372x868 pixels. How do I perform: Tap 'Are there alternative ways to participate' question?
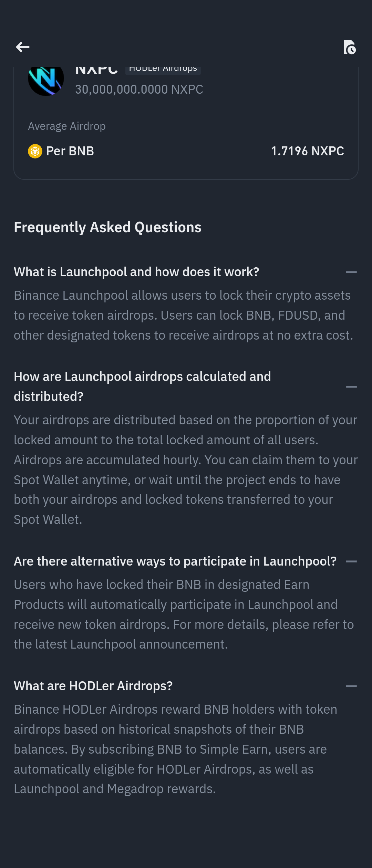175,561
